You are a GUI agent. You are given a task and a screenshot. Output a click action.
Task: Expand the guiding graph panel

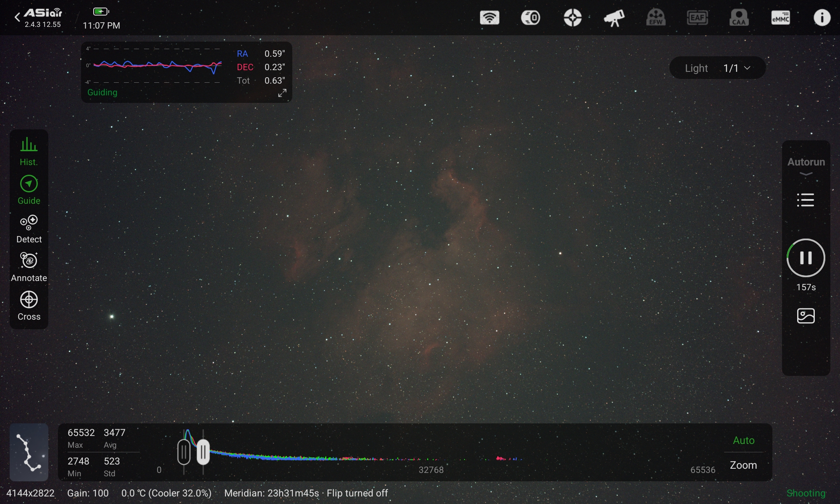[282, 93]
